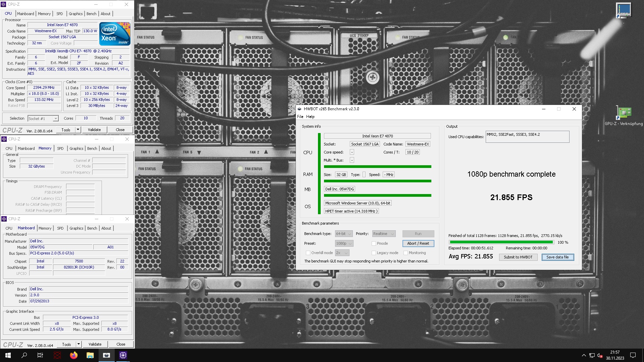Open the Socket #1 selection dropdown
This screenshot has height=362, width=644.
pos(43,119)
